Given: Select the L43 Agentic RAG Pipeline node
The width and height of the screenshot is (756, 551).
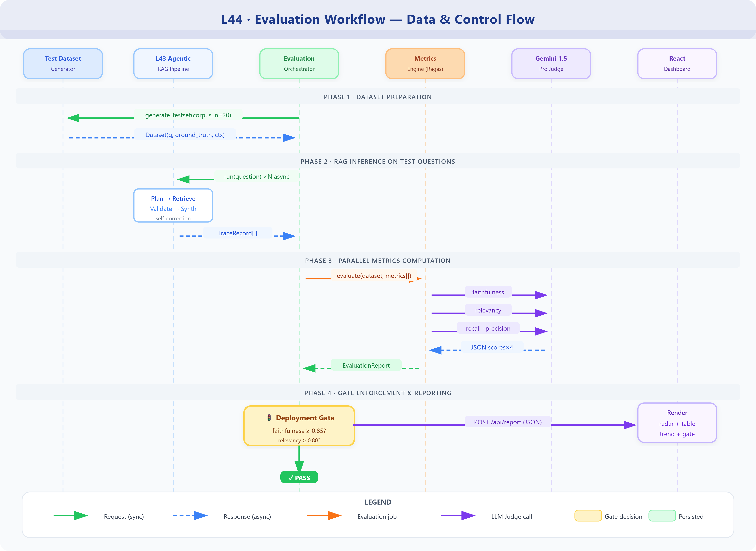Looking at the screenshot, I should [x=173, y=64].
